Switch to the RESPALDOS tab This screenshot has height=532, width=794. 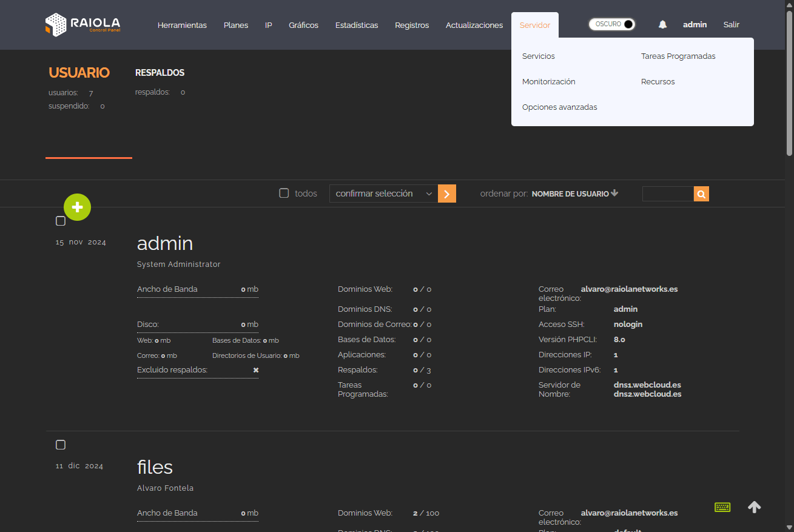160,73
